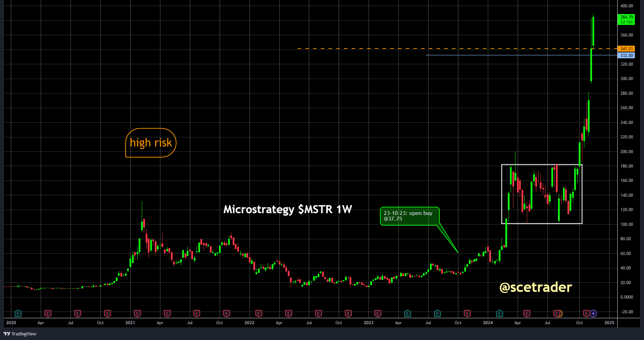Click the orange crescent icon near Jul 2024
This screenshot has width=644, height=340.
560,313
